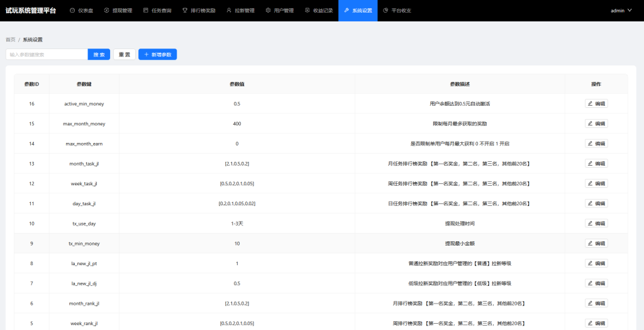Edit the la_new_jl_pt parameter

tap(596, 263)
